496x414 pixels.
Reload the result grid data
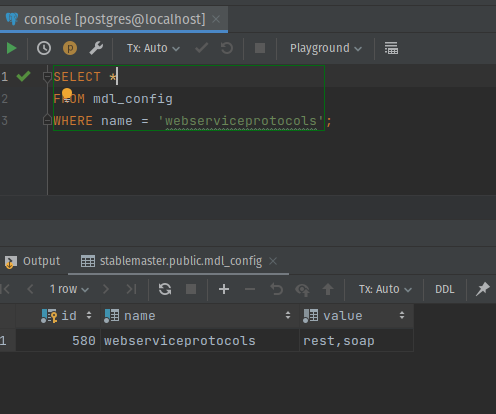pyautogui.click(x=165, y=289)
